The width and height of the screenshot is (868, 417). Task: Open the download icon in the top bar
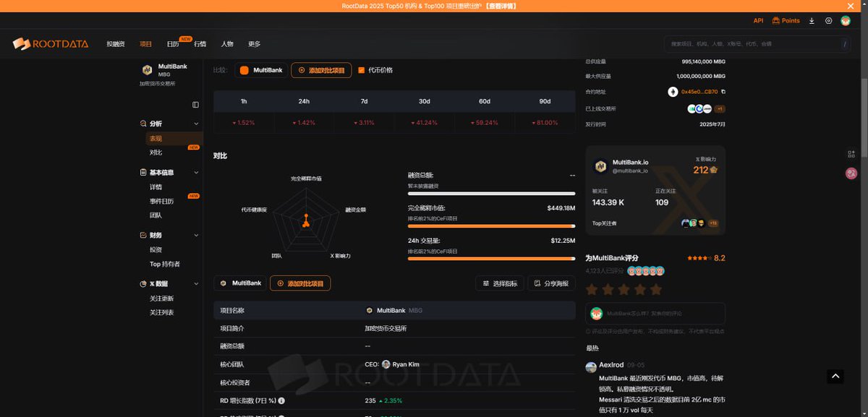point(812,21)
